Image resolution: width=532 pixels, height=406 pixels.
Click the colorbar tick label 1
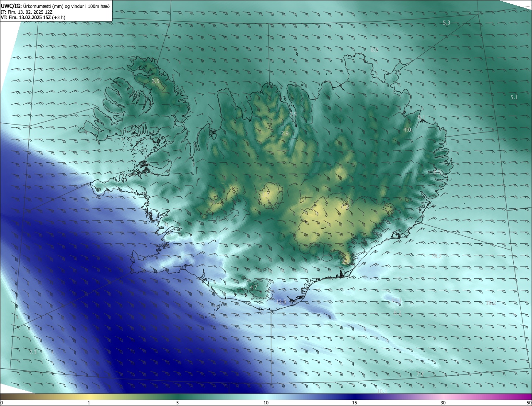pyautogui.click(x=89, y=403)
